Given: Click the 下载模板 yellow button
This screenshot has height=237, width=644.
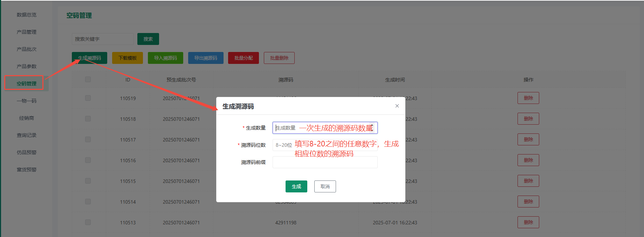Looking at the screenshot, I should (x=128, y=58).
